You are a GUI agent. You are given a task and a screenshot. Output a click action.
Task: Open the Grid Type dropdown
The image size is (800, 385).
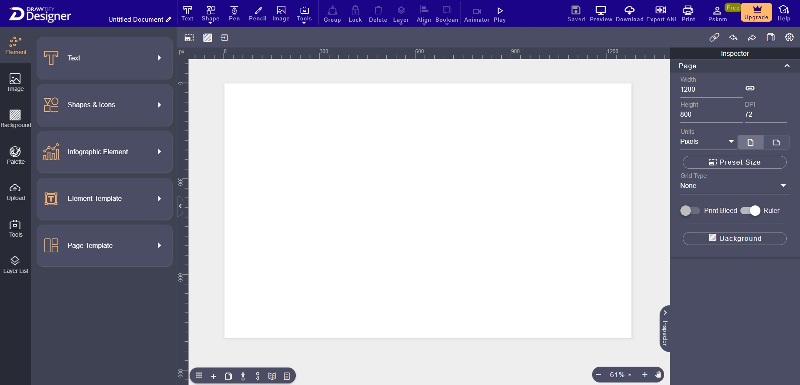pos(734,186)
